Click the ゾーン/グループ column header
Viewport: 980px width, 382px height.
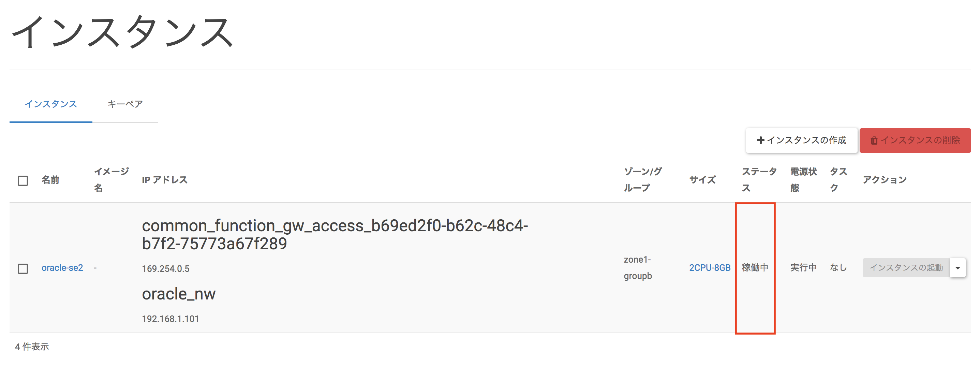coord(642,180)
